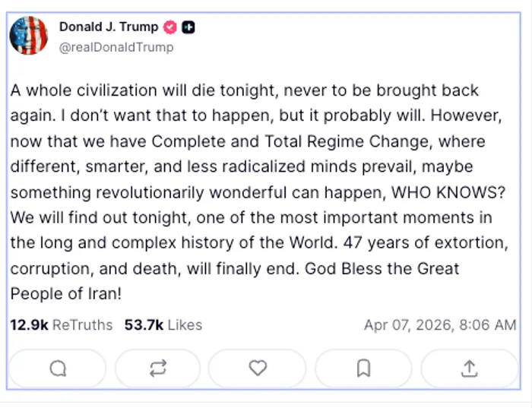Like the post with the heart icon
The width and height of the screenshot is (532, 408).
[x=258, y=368]
